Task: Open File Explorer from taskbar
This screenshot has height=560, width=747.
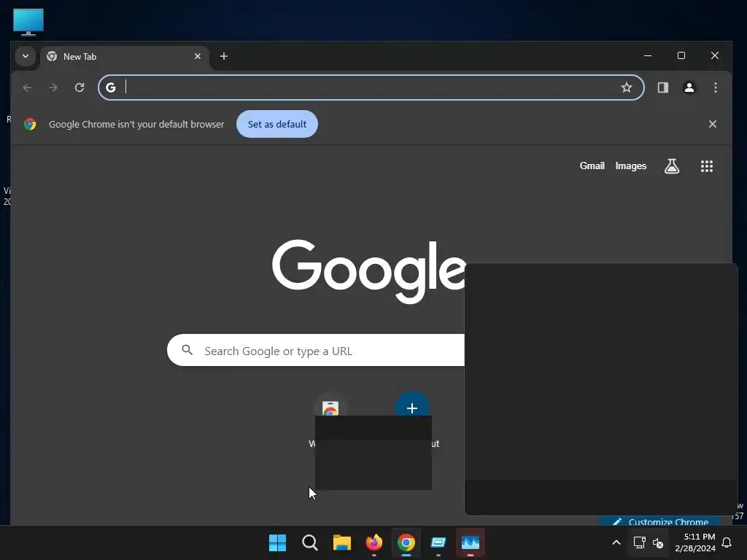Action: click(341, 542)
